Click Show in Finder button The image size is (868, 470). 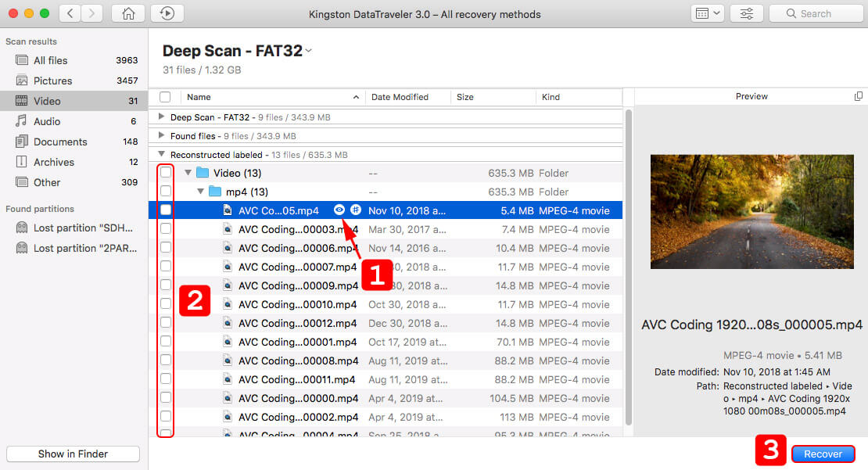click(x=73, y=454)
